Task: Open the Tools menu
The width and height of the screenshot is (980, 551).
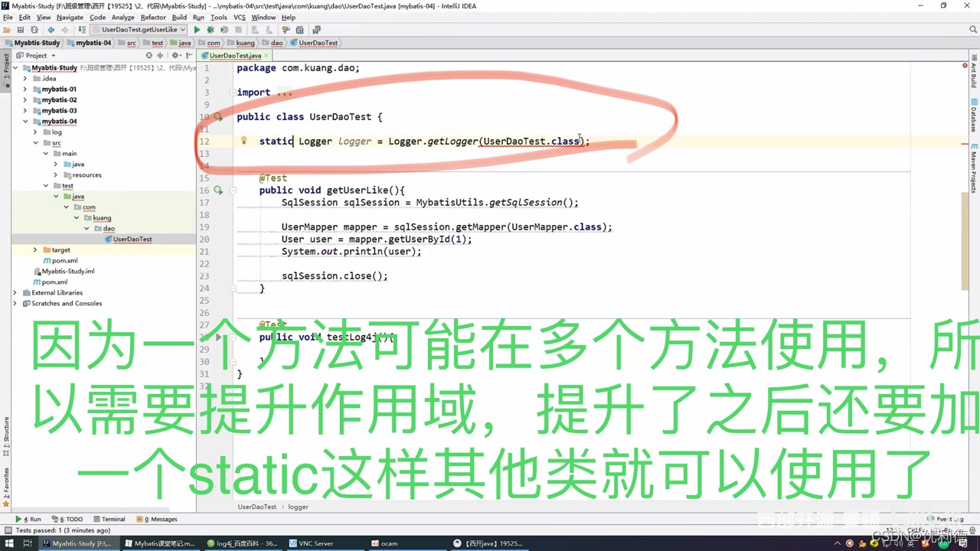Action: tap(219, 17)
